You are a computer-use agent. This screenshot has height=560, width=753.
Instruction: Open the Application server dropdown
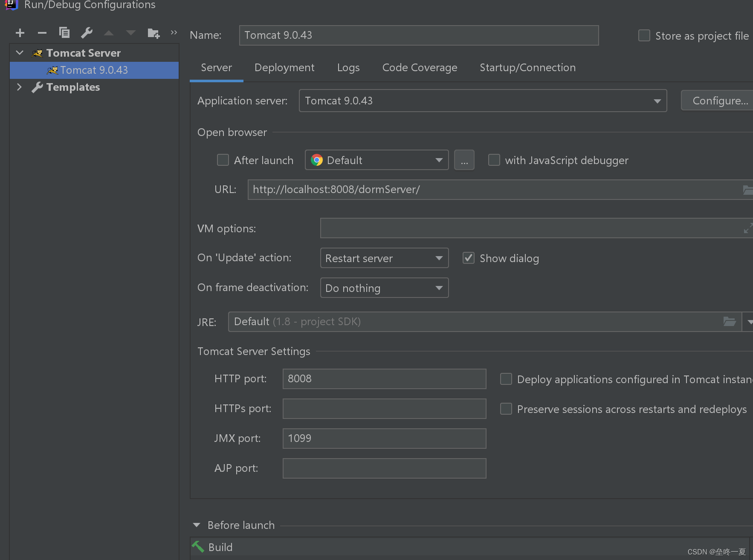[657, 101]
